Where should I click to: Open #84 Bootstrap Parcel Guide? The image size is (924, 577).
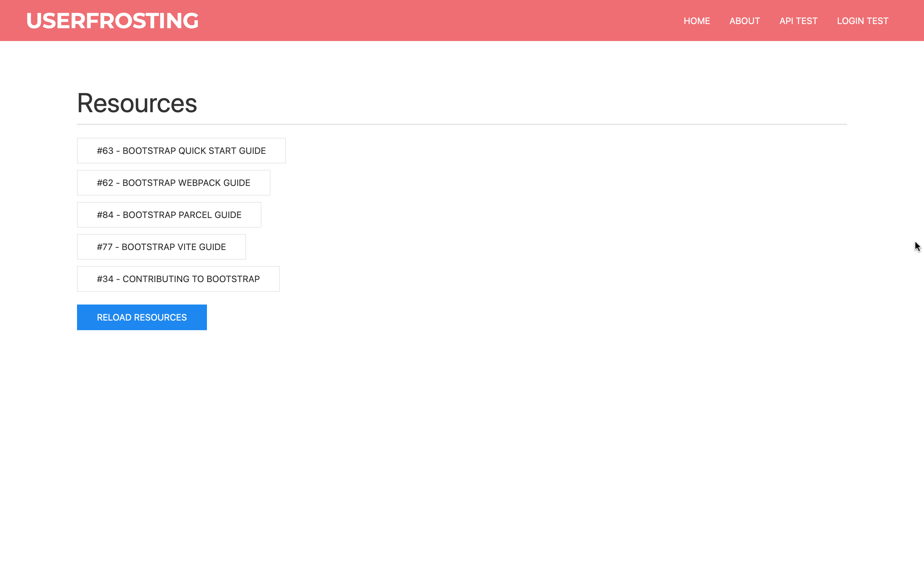(x=169, y=215)
